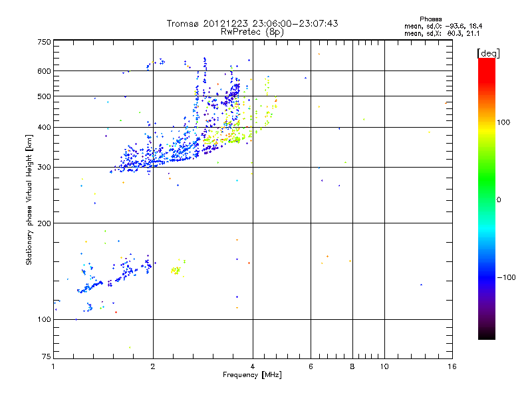Click the y-axis '500' tick label

[44, 96]
